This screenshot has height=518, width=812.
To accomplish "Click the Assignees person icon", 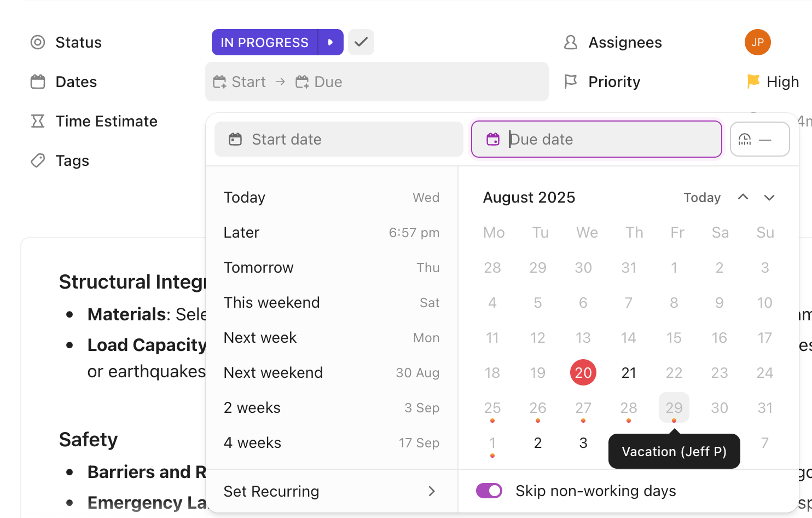I will (571, 42).
